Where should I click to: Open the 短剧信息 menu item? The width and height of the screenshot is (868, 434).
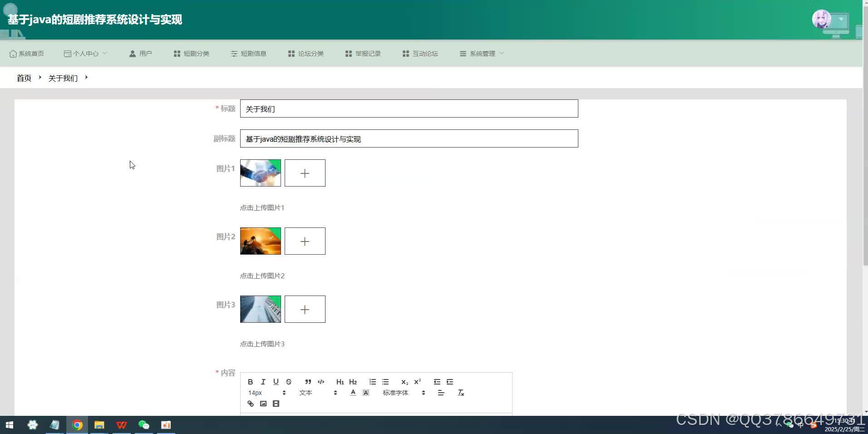pos(248,54)
